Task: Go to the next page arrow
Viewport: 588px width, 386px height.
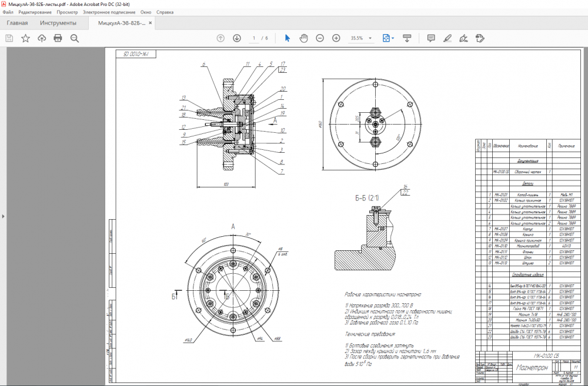Action: click(237, 38)
